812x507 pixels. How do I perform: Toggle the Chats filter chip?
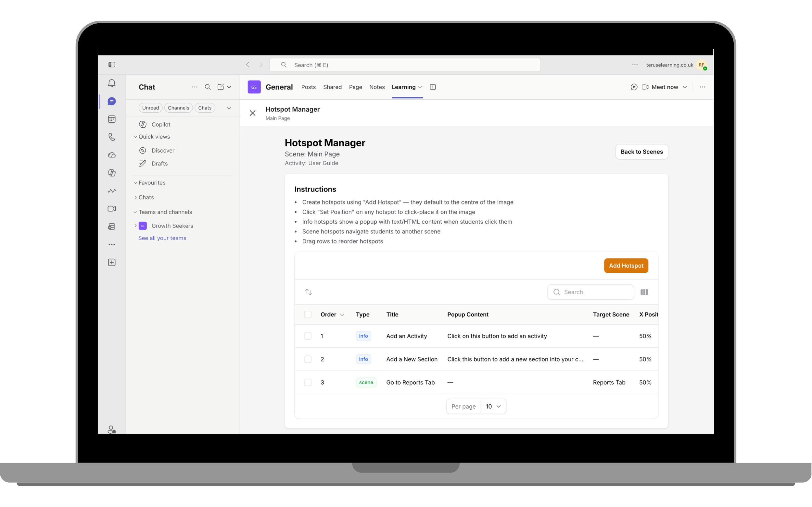tap(205, 108)
